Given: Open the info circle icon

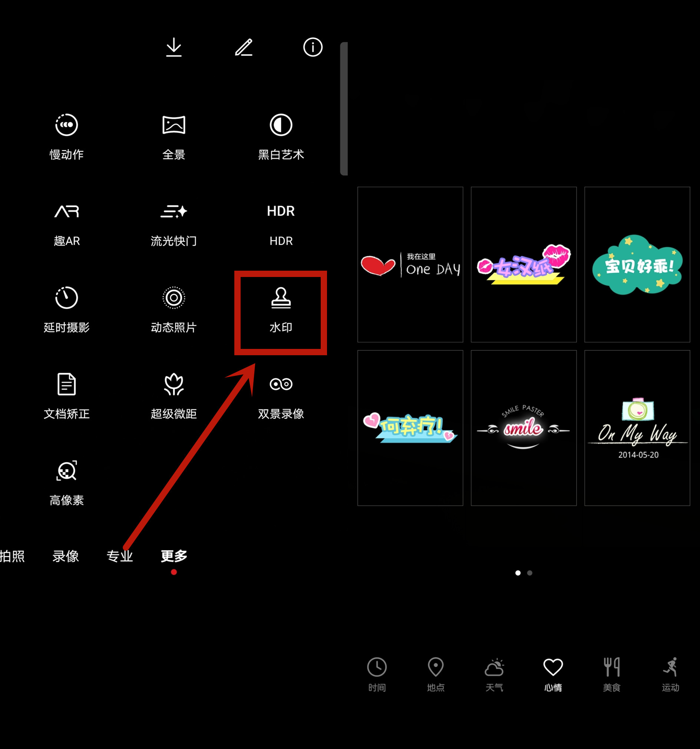Looking at the screenshot, I should [x=313, y=47].
